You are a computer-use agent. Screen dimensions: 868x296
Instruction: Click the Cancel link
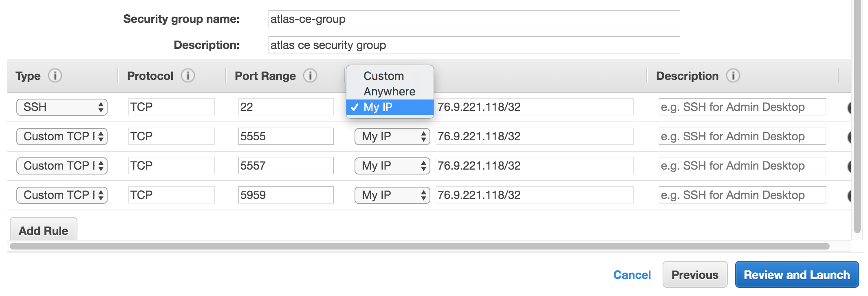coord(632,275)
